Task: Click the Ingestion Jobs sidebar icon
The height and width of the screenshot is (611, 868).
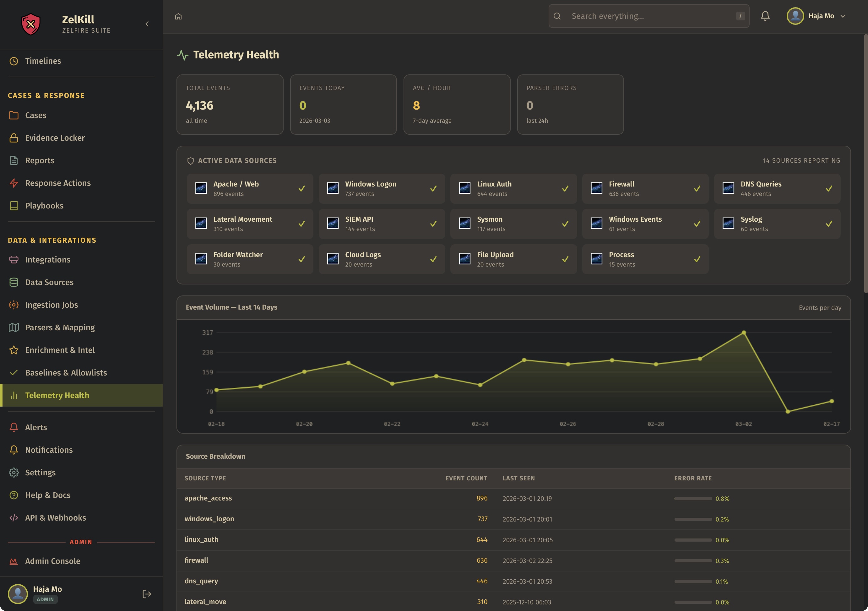Action: click(x=14, y=305)
